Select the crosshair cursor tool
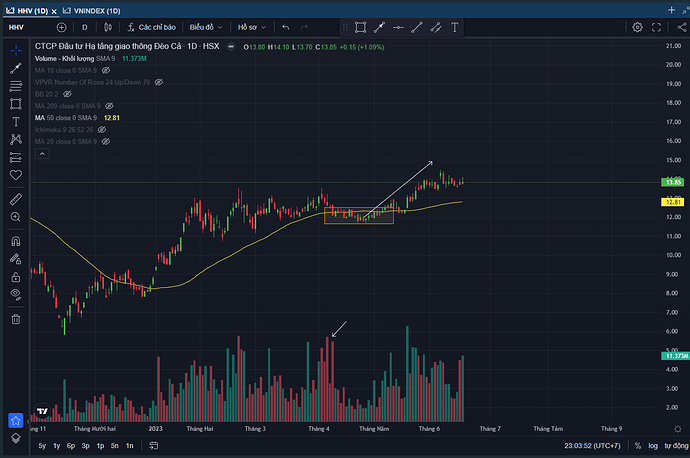This screenshot has width=690, height=458. 15,50
